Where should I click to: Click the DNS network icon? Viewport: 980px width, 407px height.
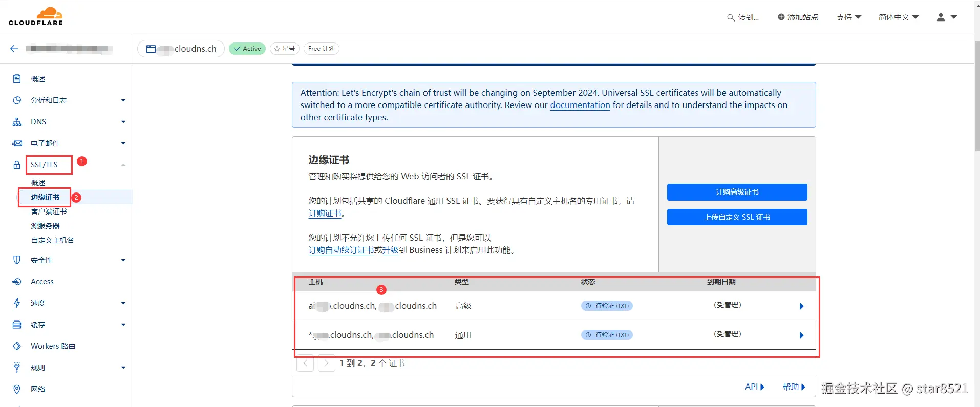(x=17, y=122)
